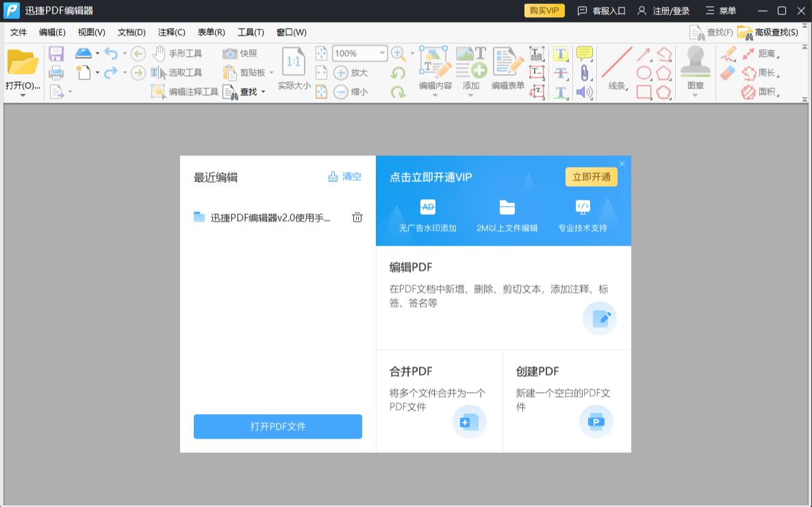Expand the 编辑内容 dropdown arrow
812x507 pixels.
coord(435,95)
